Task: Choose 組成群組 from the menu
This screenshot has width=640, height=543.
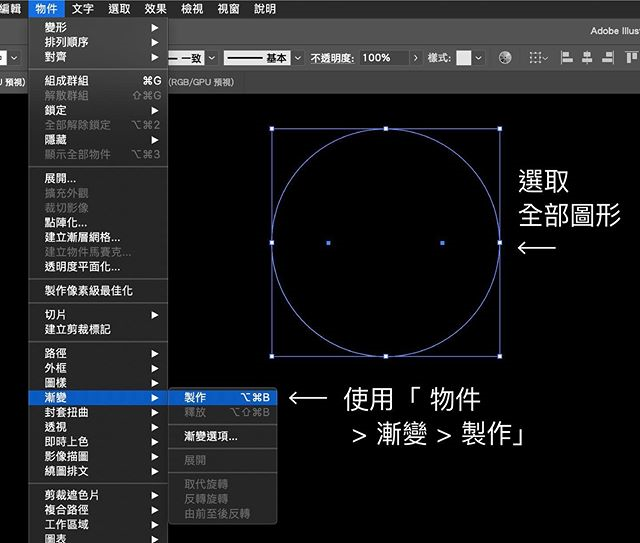Action: click(98, 81)
